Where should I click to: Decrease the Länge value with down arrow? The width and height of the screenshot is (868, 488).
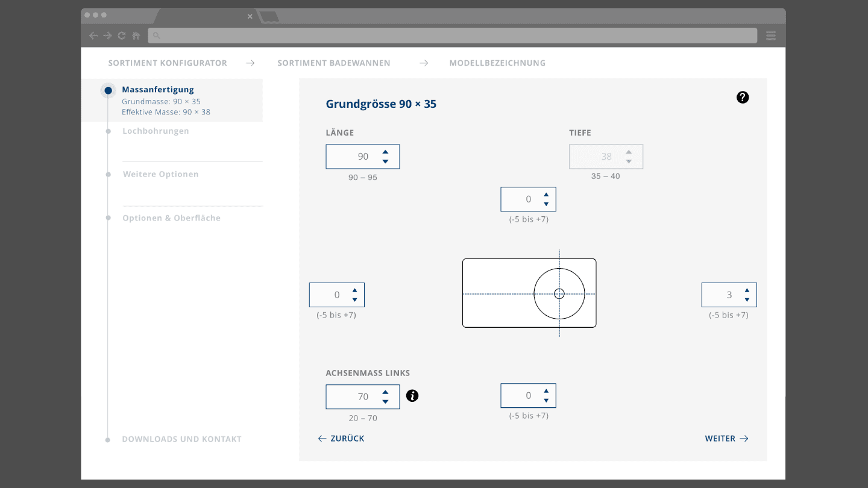[x=385, y=161]
